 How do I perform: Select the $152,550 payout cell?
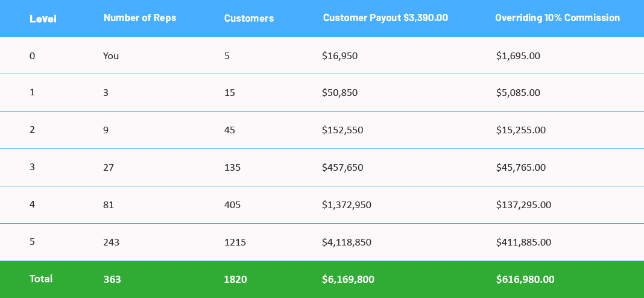[x=343, y=130]
